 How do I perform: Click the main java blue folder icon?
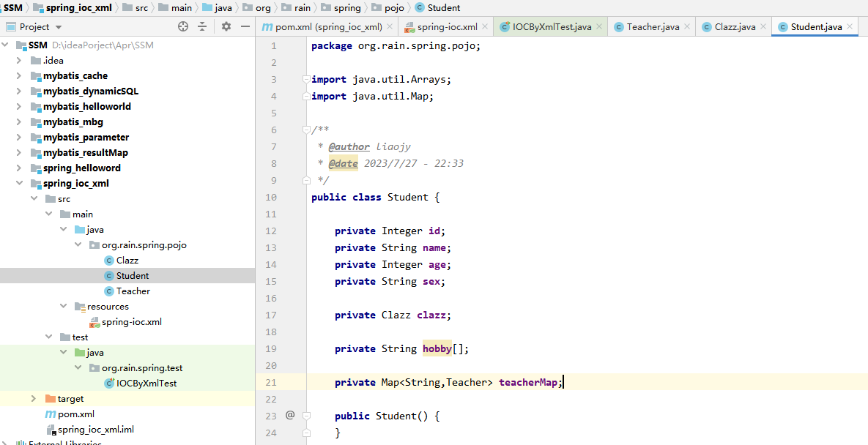[80, 229]
